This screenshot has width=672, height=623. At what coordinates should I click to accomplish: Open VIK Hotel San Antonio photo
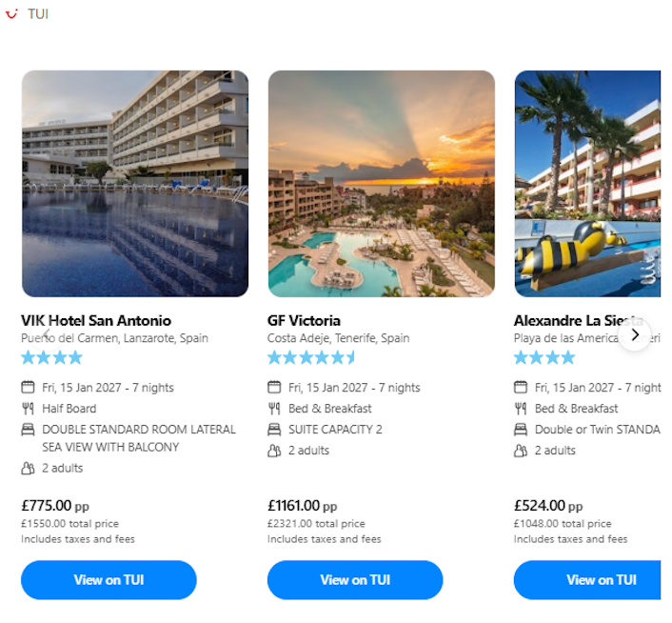coord(134,184)
